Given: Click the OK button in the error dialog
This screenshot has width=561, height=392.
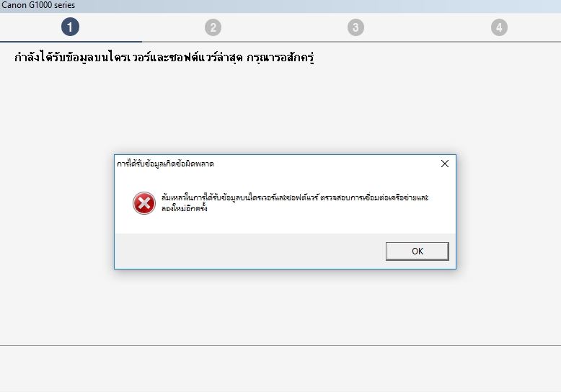Looking at the screenshot, I should point(418,251).
